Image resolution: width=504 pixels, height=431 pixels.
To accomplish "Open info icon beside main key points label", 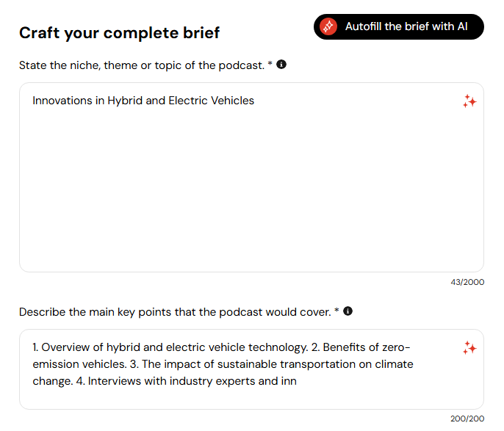I will click(348, 311).
